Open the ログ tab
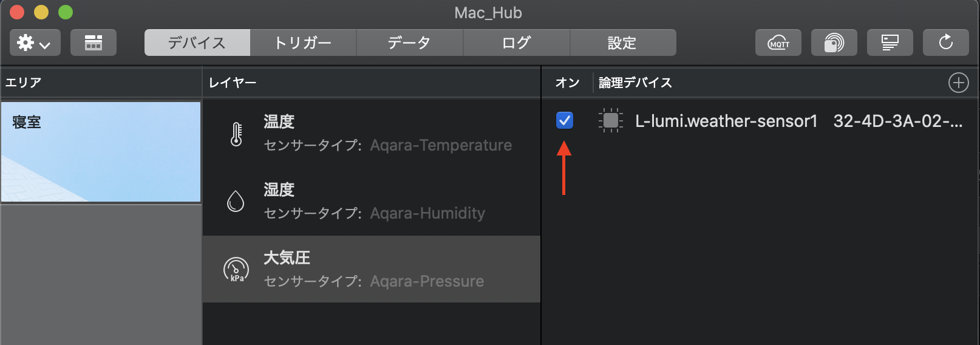 (517, 43)
